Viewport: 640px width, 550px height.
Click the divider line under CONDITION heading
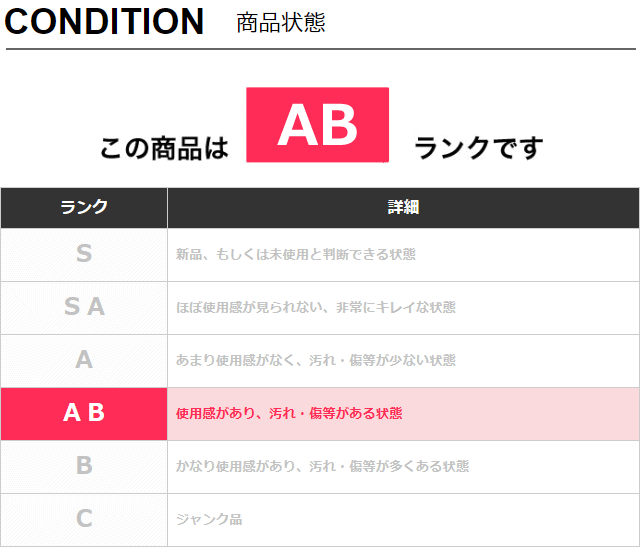(x=320, y=48)
